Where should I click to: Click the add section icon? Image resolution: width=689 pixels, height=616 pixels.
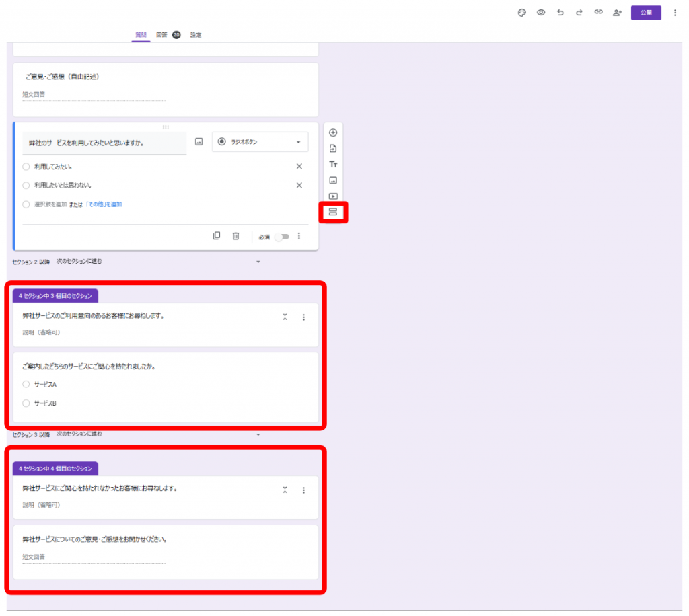coord(333,213)
